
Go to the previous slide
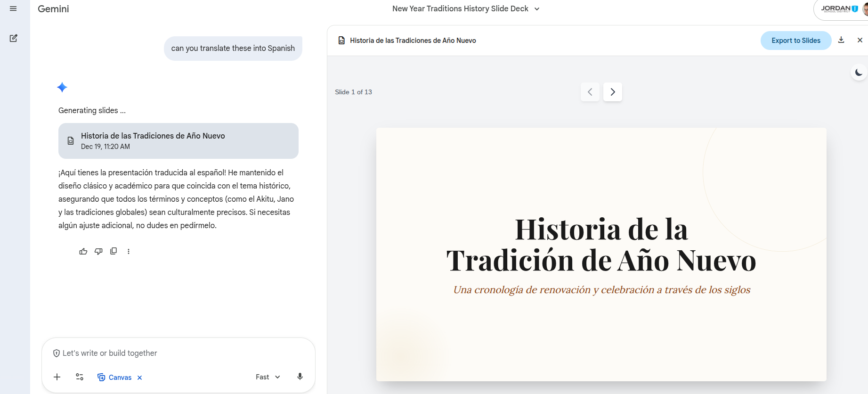tap(590, 92)
